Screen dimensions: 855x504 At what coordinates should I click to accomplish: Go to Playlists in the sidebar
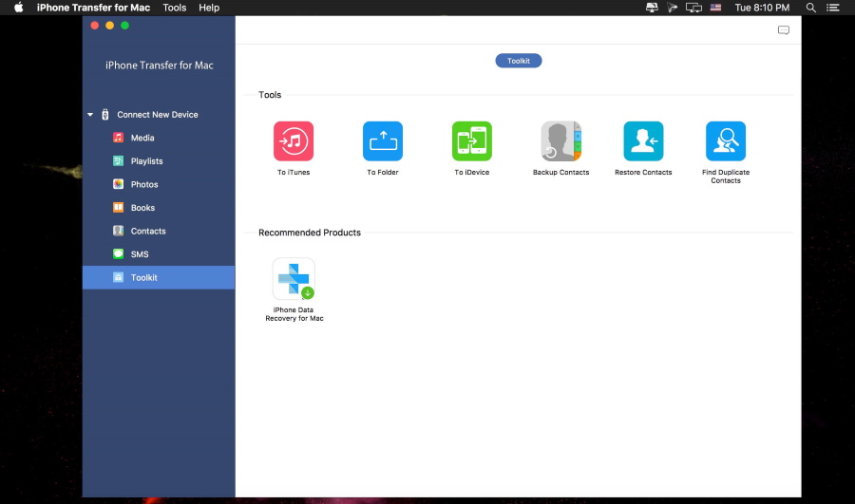click(159, 161)
